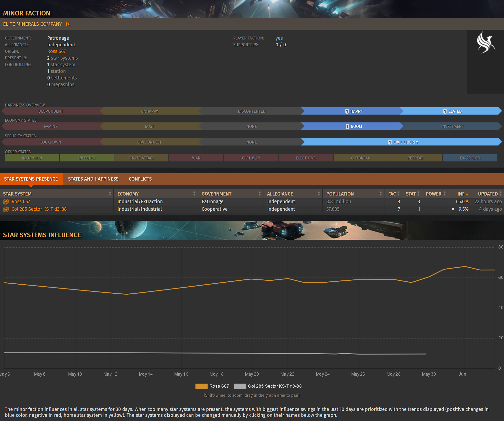Click the Pirate Attack state box
The width and height of the screenshot is (504, 421).
tap(141, 158)
